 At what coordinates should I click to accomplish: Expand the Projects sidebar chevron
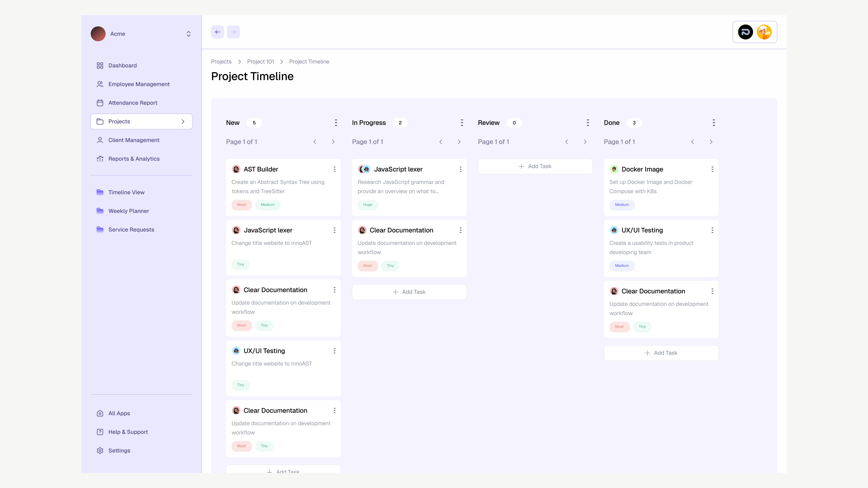pyautogui.click(x=183, y=121)
